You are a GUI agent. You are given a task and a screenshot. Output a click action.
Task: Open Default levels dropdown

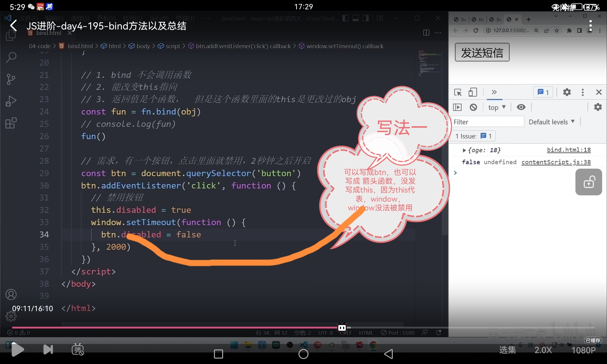coord(551,122)
